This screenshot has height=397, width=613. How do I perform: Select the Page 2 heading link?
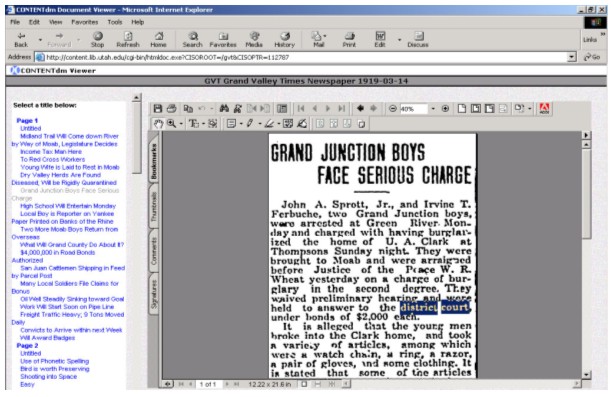click(27, 345)
